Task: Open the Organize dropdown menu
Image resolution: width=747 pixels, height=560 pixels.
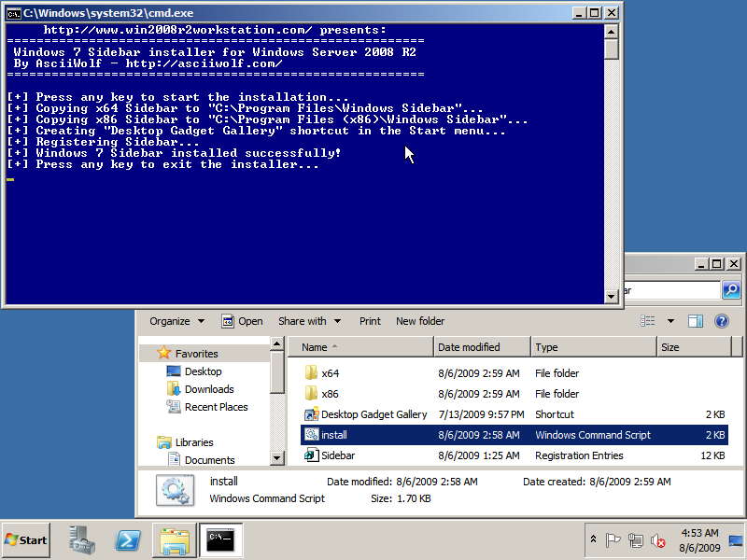Action: (176, 321)
